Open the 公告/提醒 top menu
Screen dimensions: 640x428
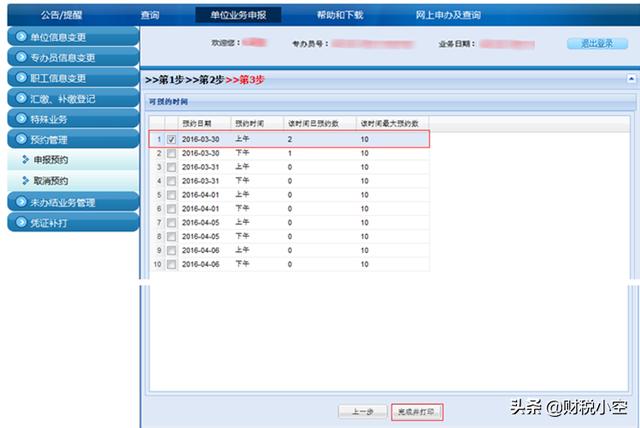(x=61, y=15)
